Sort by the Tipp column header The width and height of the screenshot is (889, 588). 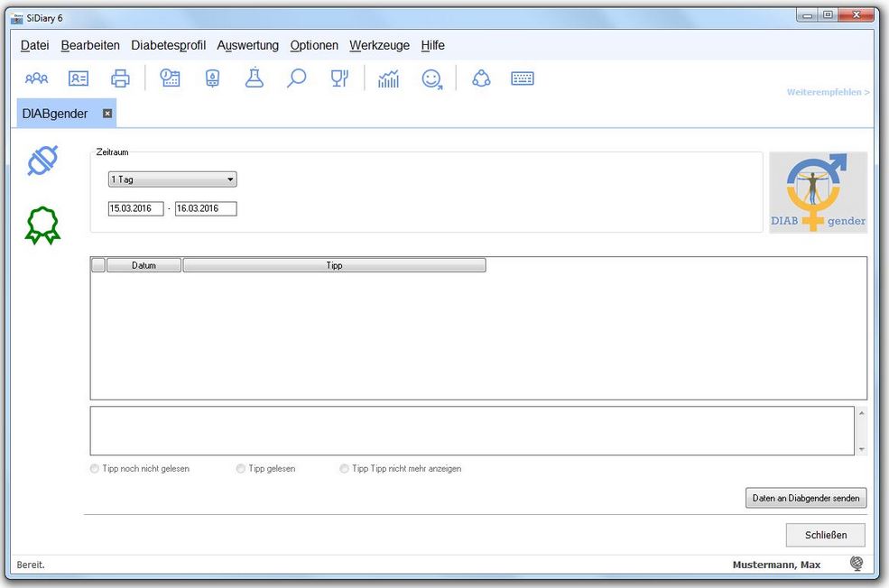coord(335,265)
